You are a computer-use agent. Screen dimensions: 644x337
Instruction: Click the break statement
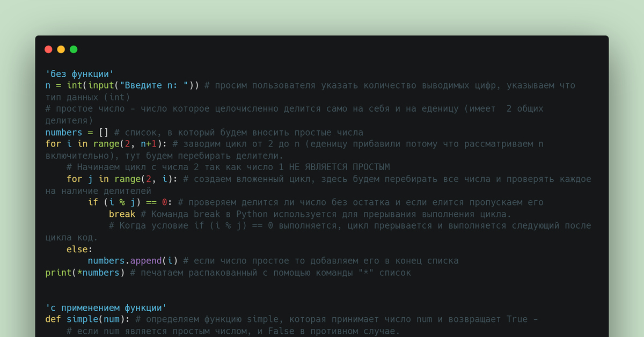[122, 214]
